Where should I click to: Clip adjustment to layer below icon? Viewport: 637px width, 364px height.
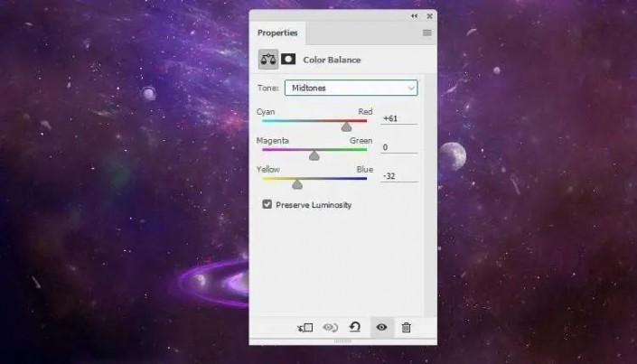click(305, 328)
